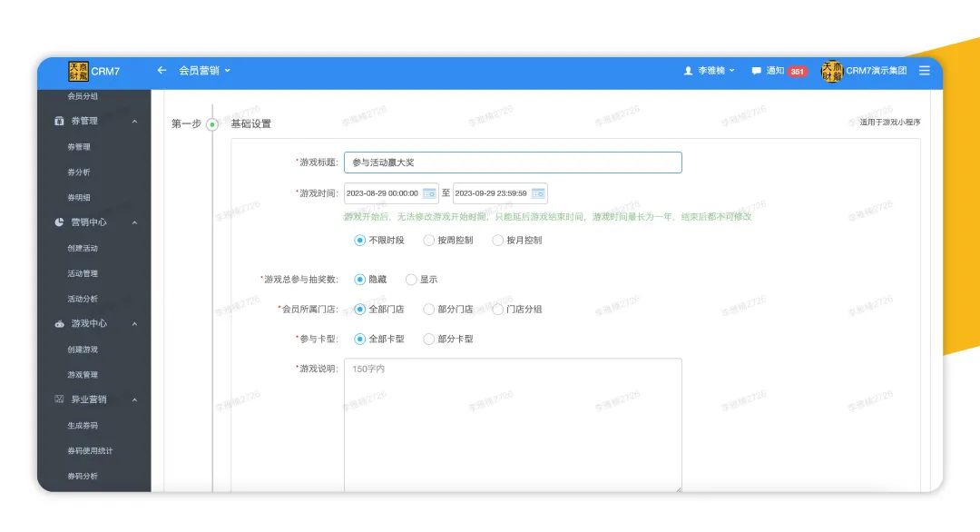Open the 券管理 submenu item
This screenshot has width=980, height=532.
pyautogui.click(x=79, y=147)
